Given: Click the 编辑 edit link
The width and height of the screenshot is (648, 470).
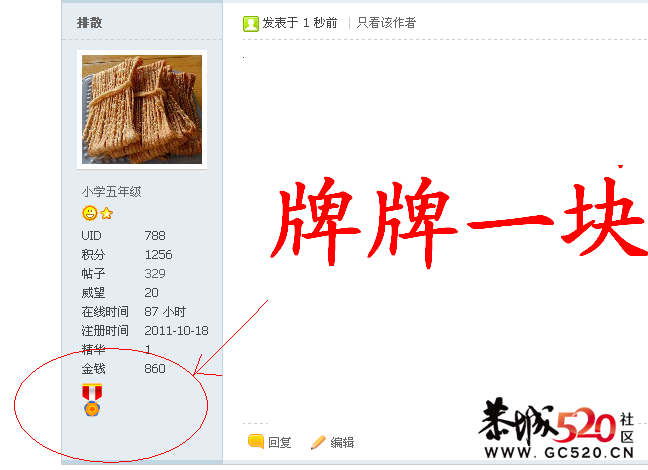Looking at the screenshot, I should click(342, 442).
